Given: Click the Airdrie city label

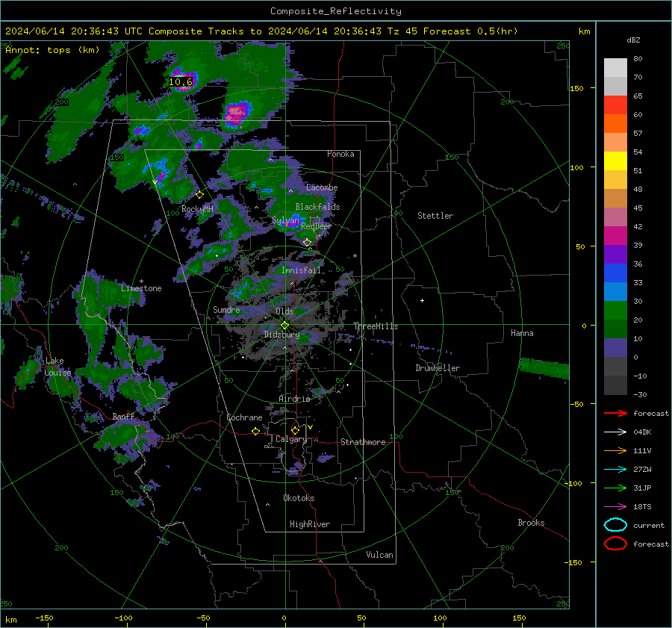Looking at the screenshot, I should coord(294,399).
